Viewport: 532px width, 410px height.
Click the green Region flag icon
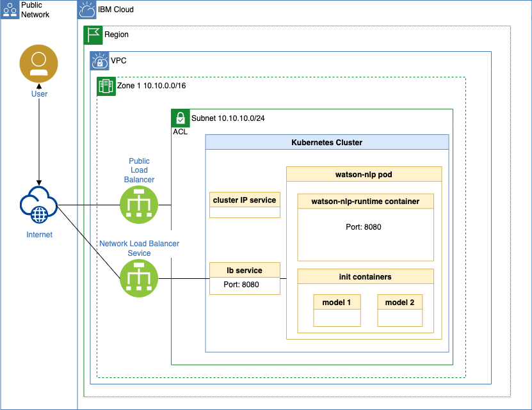pos(93,35)
